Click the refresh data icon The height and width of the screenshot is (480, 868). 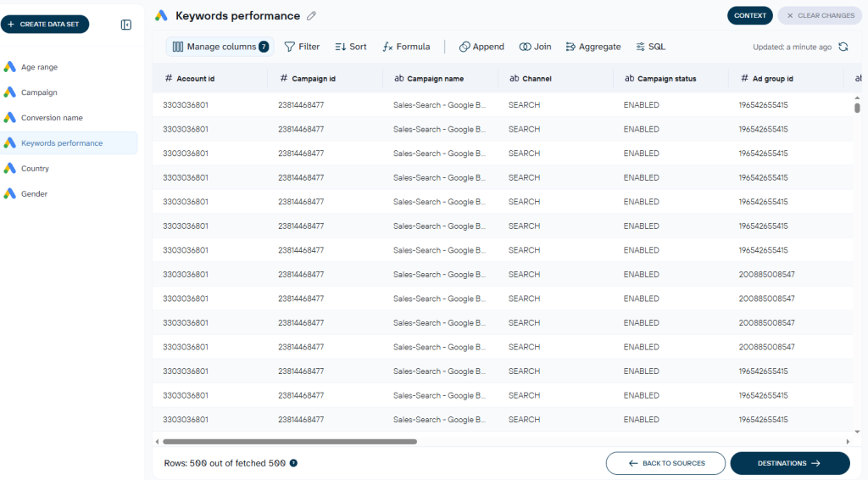(x=843, y=47)
